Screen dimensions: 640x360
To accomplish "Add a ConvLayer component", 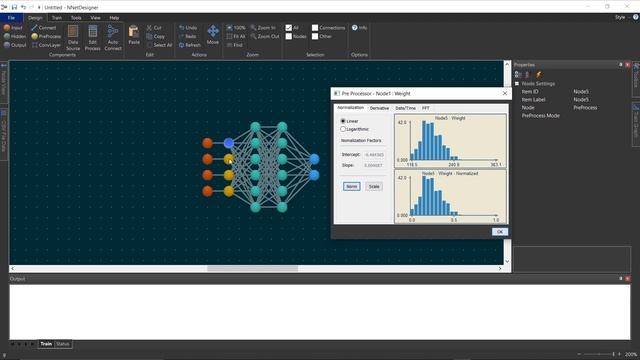I will click(46, 45).
